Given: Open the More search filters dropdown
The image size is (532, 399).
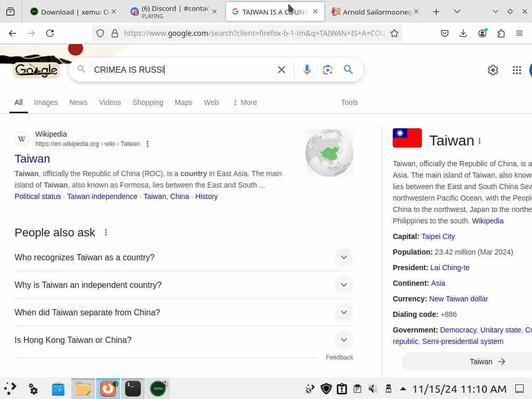Looking at the screenshot, I should [245, 102].
